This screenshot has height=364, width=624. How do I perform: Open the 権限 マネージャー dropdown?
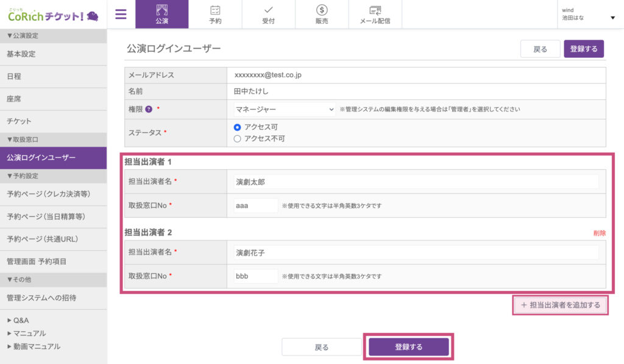[x=285, y=110]
